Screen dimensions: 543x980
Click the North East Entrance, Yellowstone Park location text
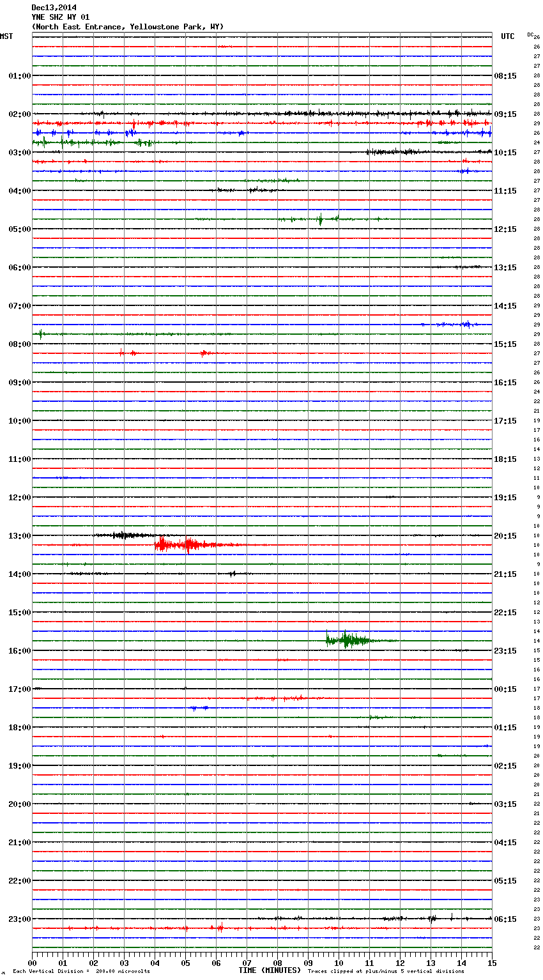pyautogui.click(x=128, y=27)
